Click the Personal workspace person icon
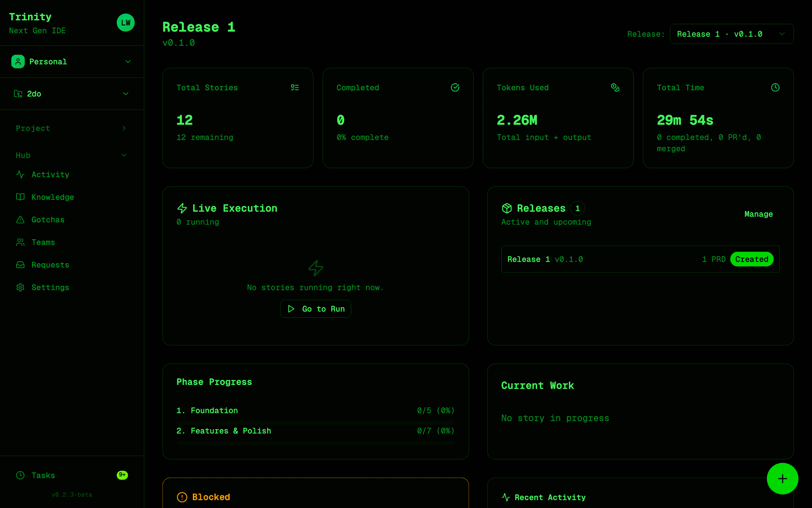812x508 pixels. click(x=18, y=61)
